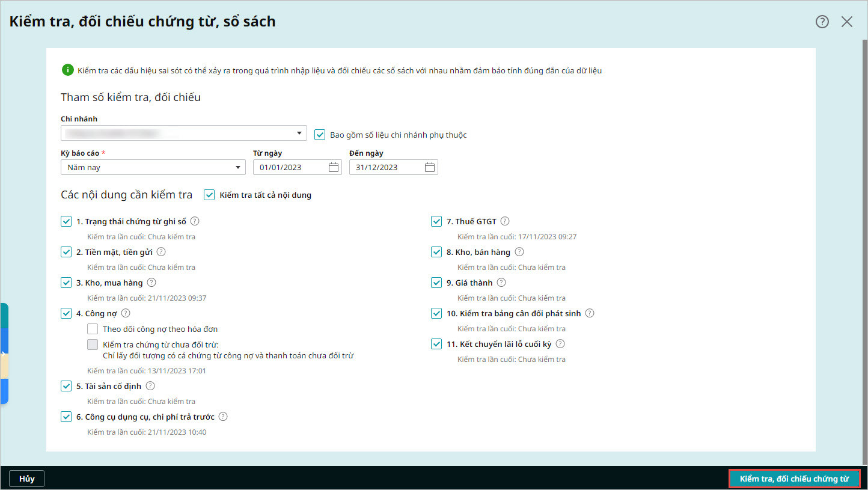Open calendar picker for Từ ngày
This screenshot has height=490, width=868.
tap(334, 167)
